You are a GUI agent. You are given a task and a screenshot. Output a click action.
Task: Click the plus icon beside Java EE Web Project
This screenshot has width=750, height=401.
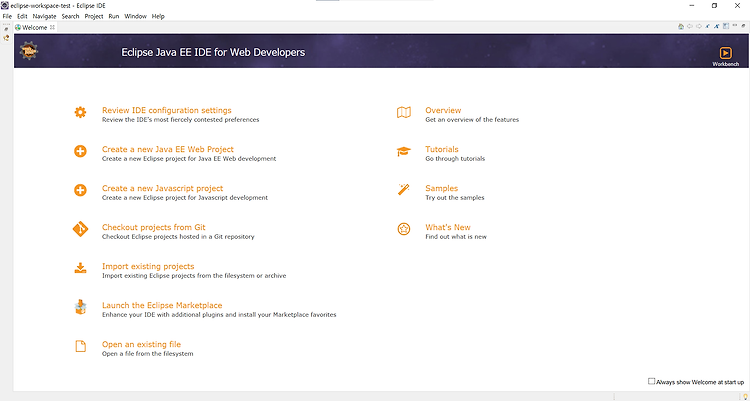point(80,151)
